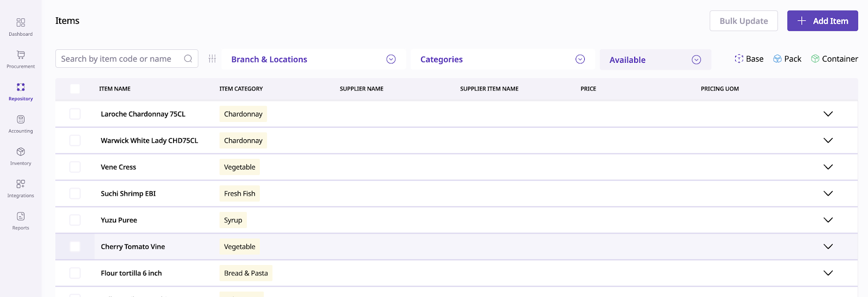Open the Reports icon

point(21,217)
